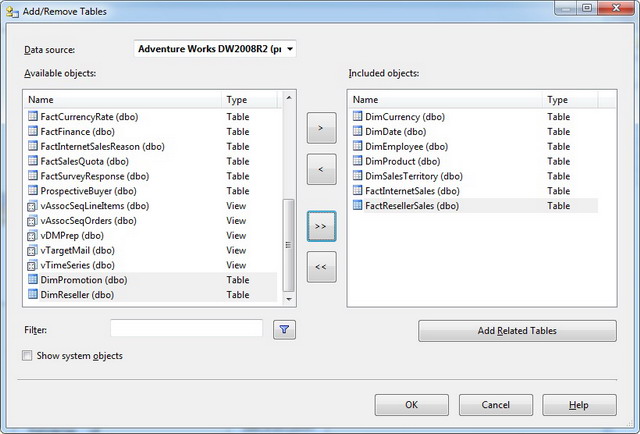Image resolution: width=640 pixels, height=434 pixels.
Task: Apply filter using the funnel icon
Action: tap(284, 329)
